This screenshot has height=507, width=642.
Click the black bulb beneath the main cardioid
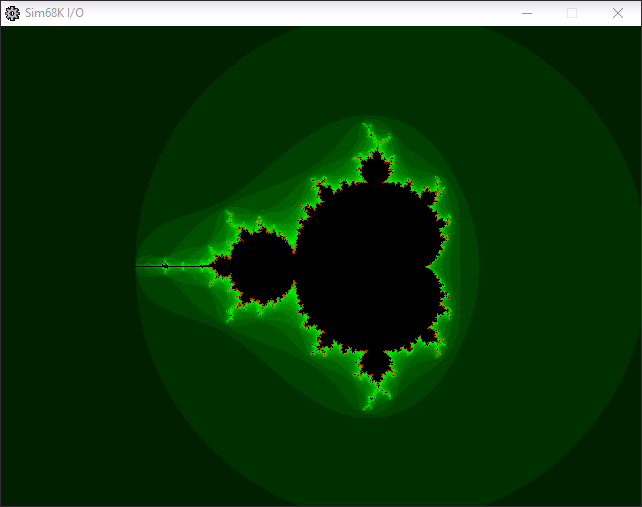[376, 364]
